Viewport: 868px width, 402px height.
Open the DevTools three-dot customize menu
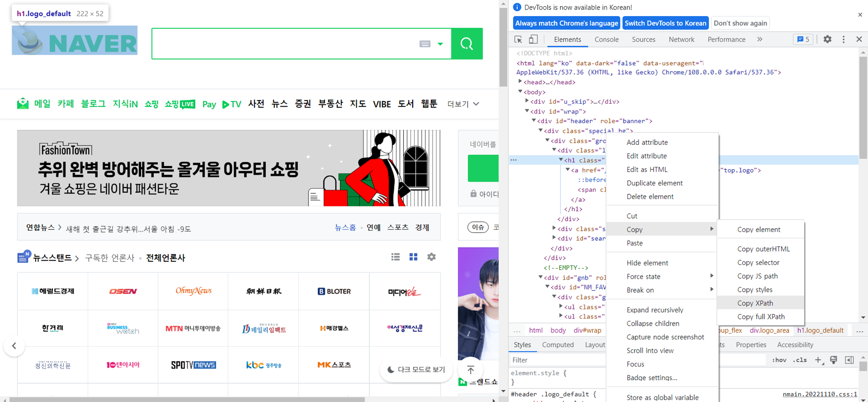(x=843, y=39)
